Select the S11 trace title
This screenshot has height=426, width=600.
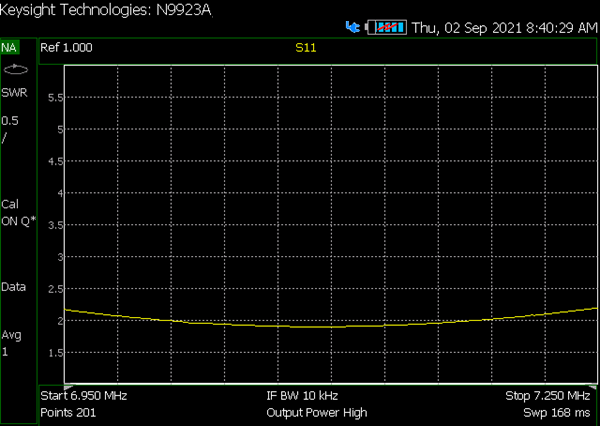point(306,48)
